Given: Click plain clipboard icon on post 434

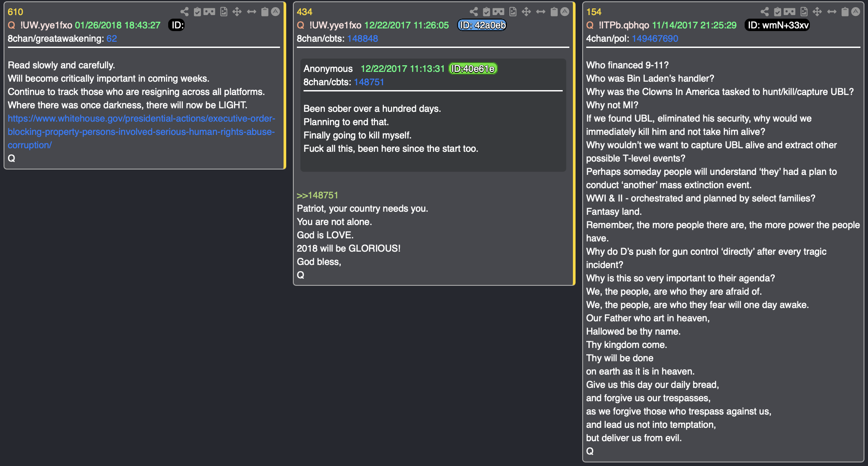Looking at the screenshot, I should [x=554, y=12].
